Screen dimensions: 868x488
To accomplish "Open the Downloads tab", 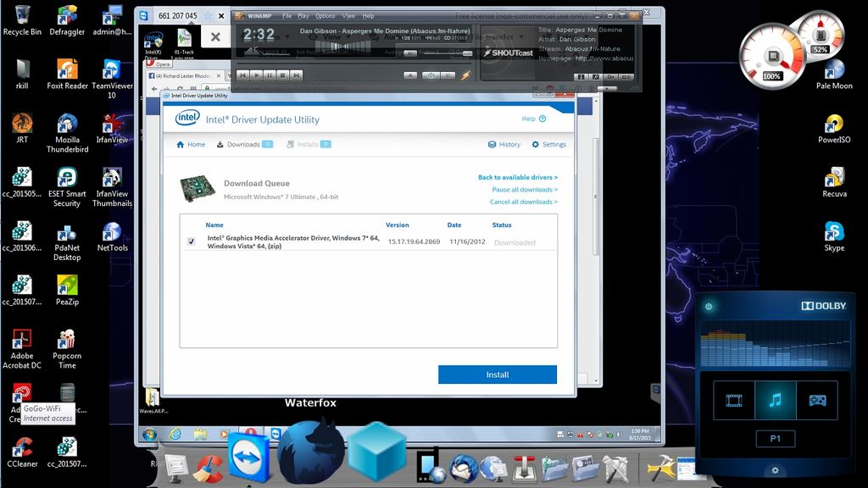I will [244, 145].
